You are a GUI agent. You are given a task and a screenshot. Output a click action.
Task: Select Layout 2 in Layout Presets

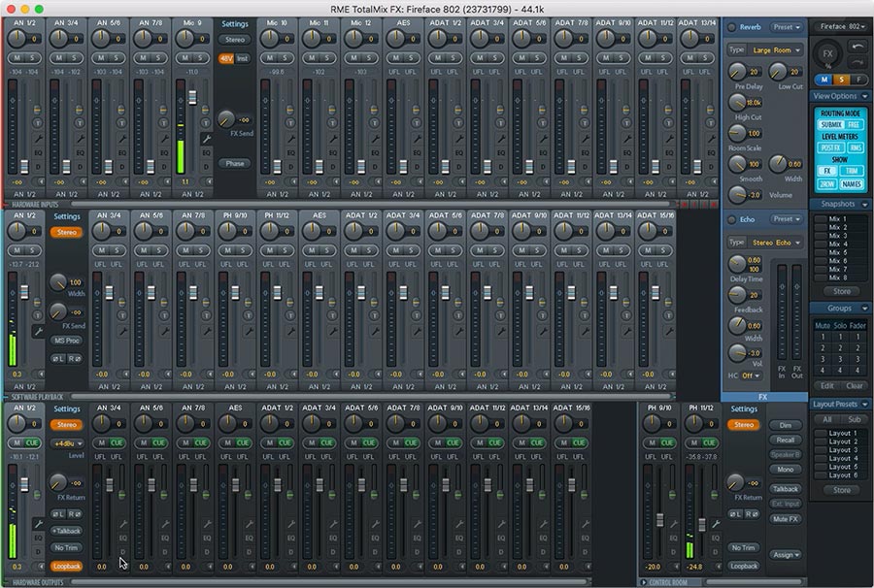pyautogui.click(x=840, y=441)
